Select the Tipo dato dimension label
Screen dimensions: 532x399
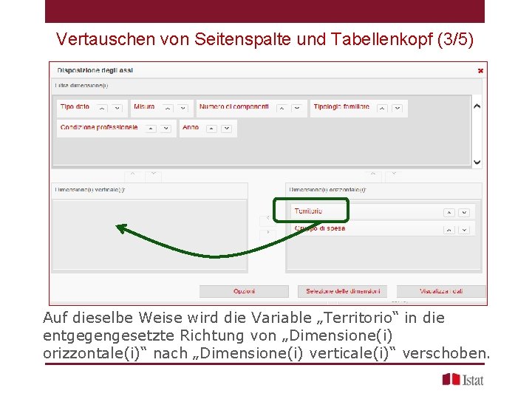pyautogui.click(x=75, y=106)
